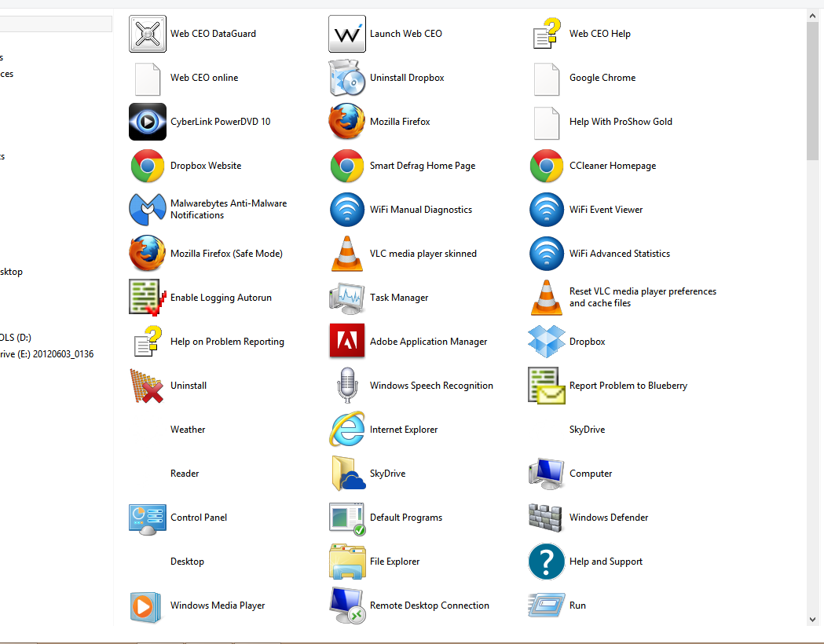
Task: Open the Web CEO DataGuard icon
Action: click(148, 34)
